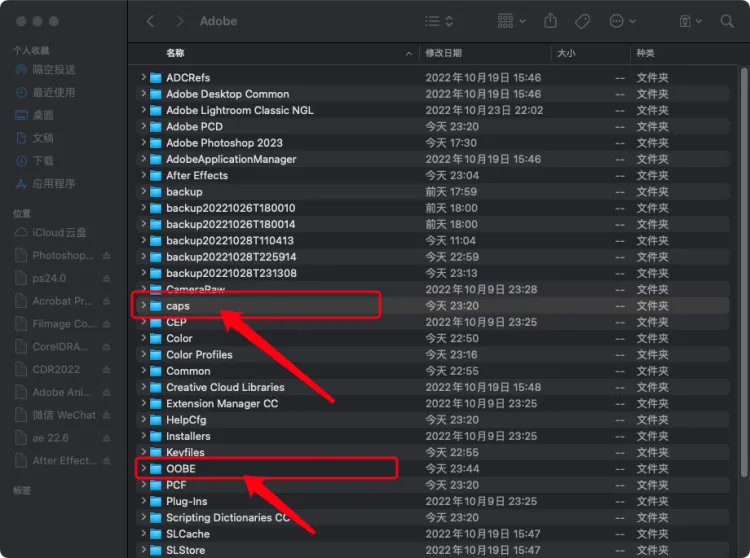Click date 2022年10月23日 22:02

pos(484,110)
